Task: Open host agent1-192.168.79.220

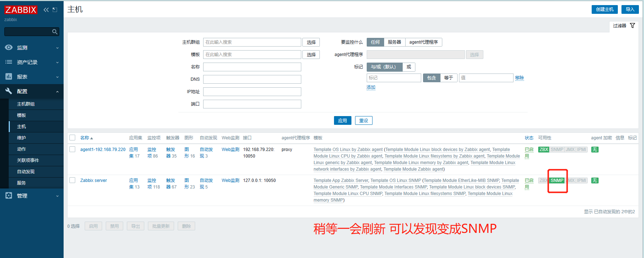Action: (x=103, y=150)
